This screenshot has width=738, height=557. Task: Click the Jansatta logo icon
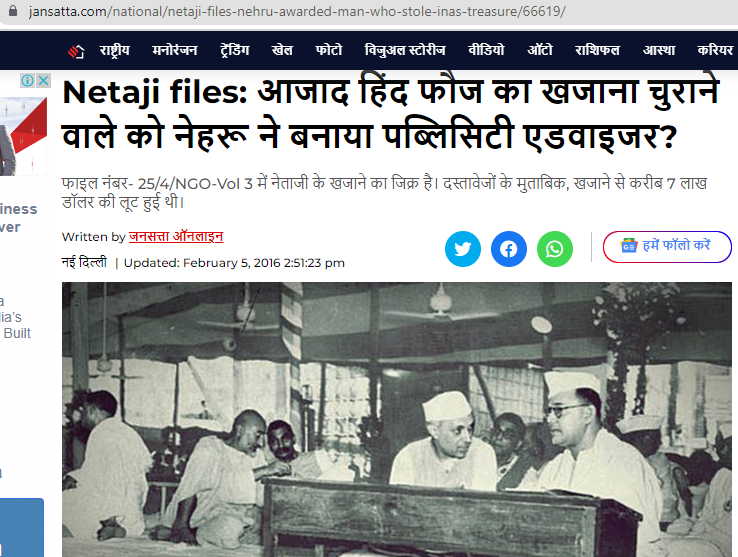[x=76, y=51]
